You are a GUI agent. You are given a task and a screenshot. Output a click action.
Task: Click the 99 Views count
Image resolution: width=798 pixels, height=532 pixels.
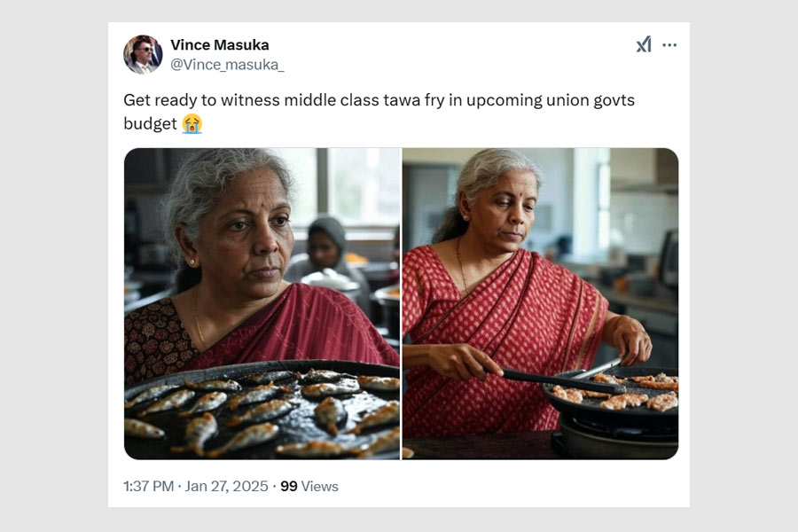click(x=309, y=487)
